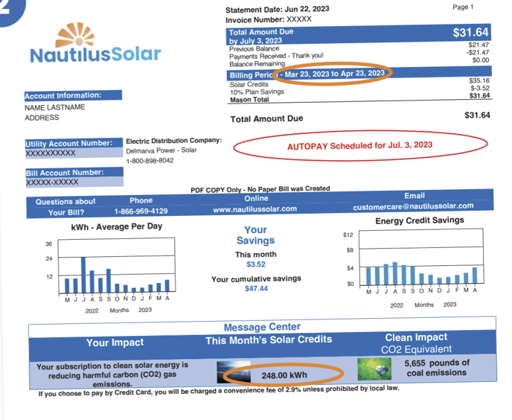
Task: Click the Utility Account Number header
Action: 69,143
